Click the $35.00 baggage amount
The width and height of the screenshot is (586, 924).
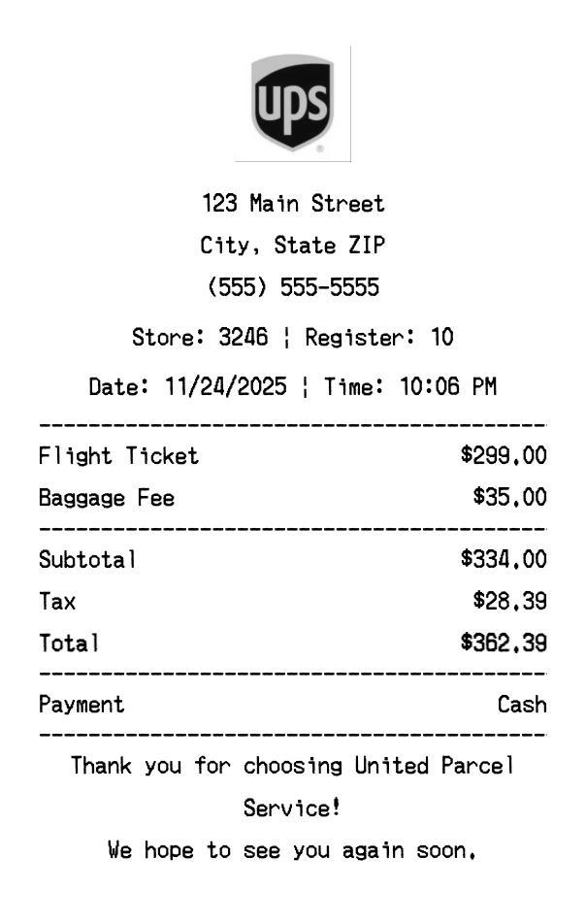[x=509, y=499]
